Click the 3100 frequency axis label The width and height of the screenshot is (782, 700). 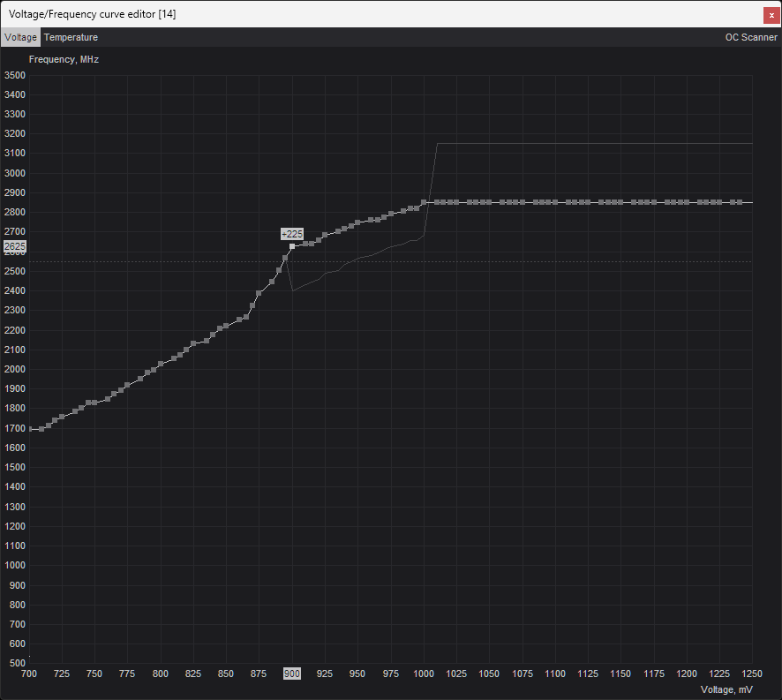[14, 154]
